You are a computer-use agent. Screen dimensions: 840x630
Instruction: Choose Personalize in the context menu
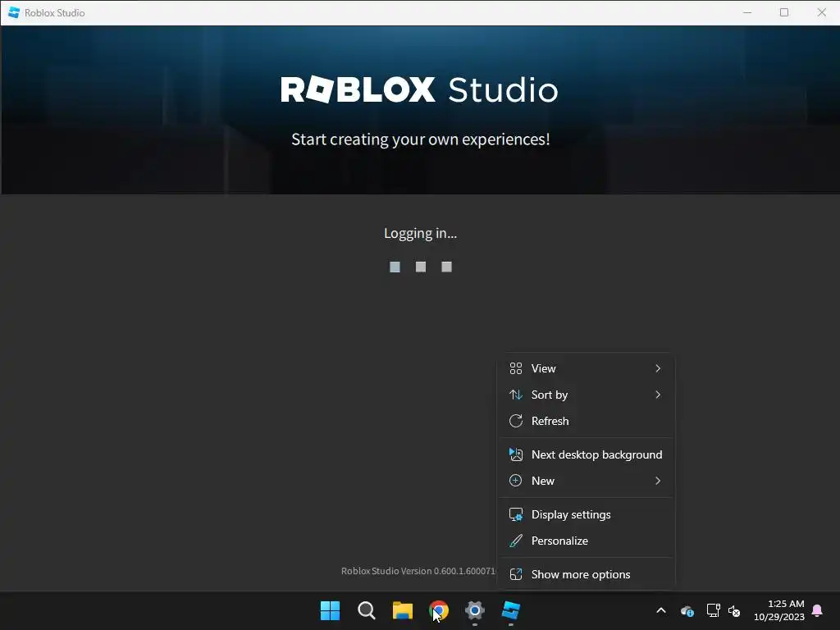pos(586,541)
